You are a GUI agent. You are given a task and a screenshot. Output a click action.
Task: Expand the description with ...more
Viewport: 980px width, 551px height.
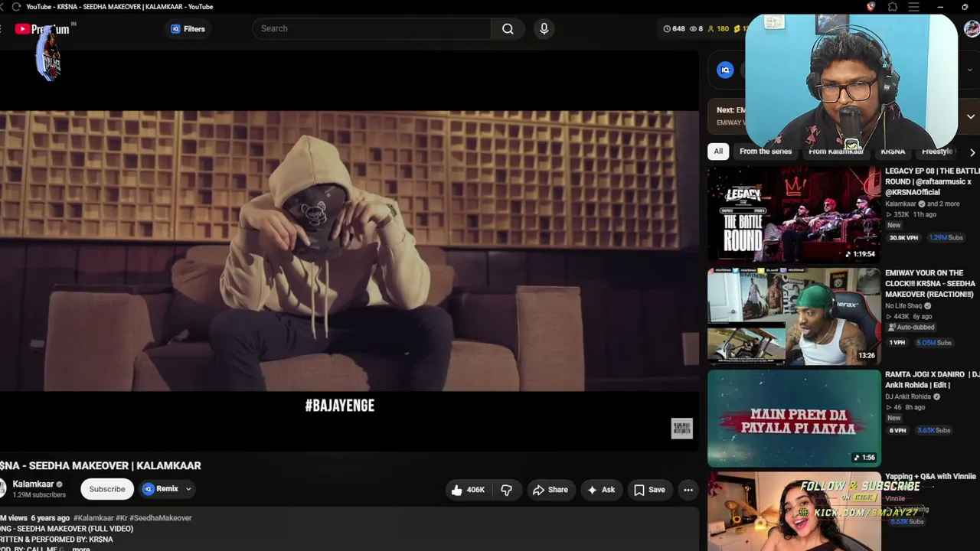click(80, 549)
